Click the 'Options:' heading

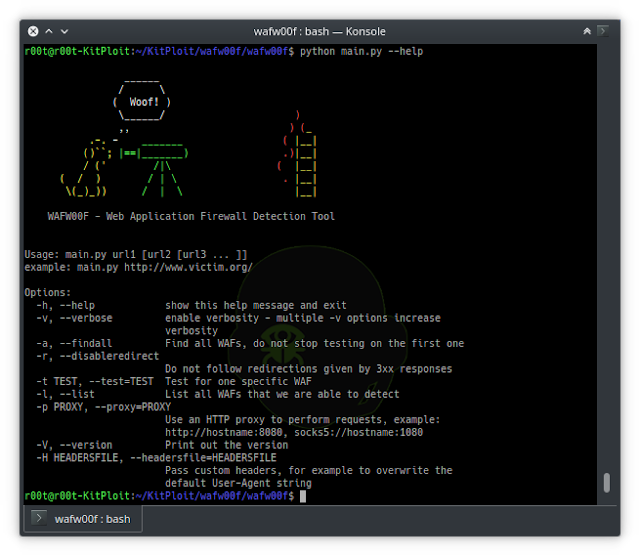tap(47, 293)
